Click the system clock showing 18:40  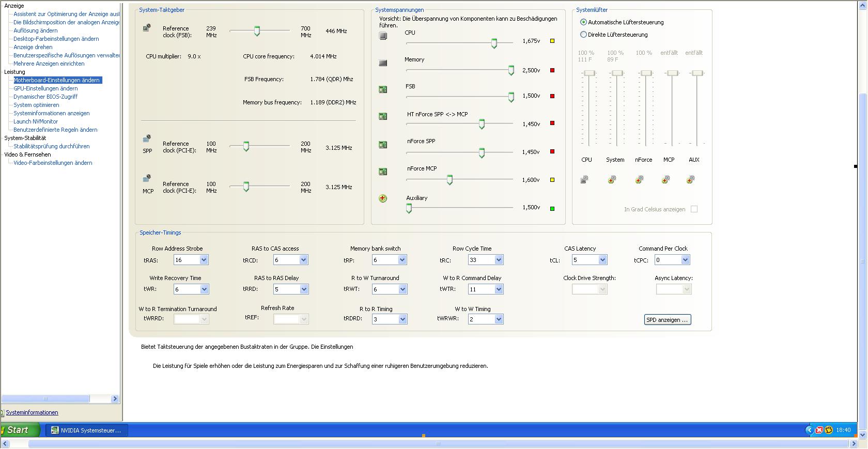(843, 430)
